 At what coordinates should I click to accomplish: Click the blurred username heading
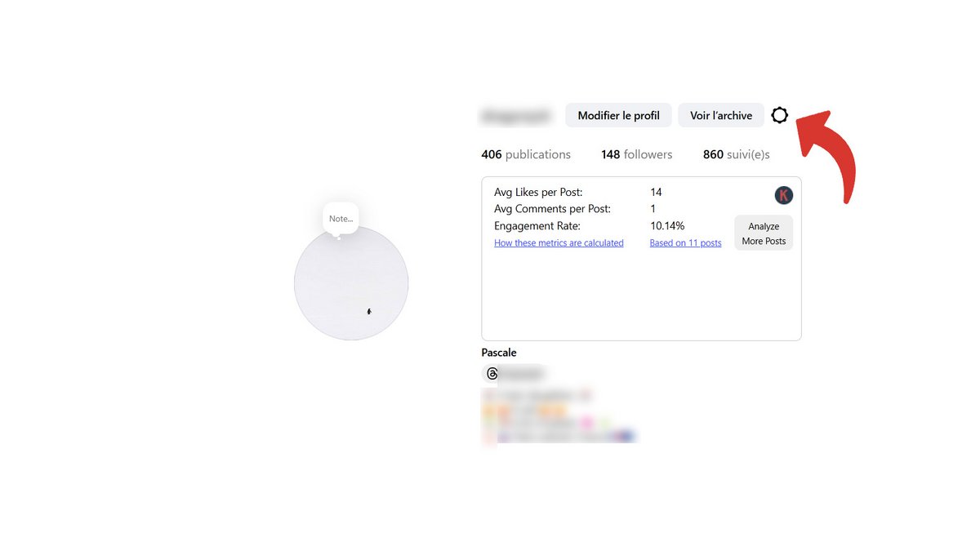click(x=517, y=116)
